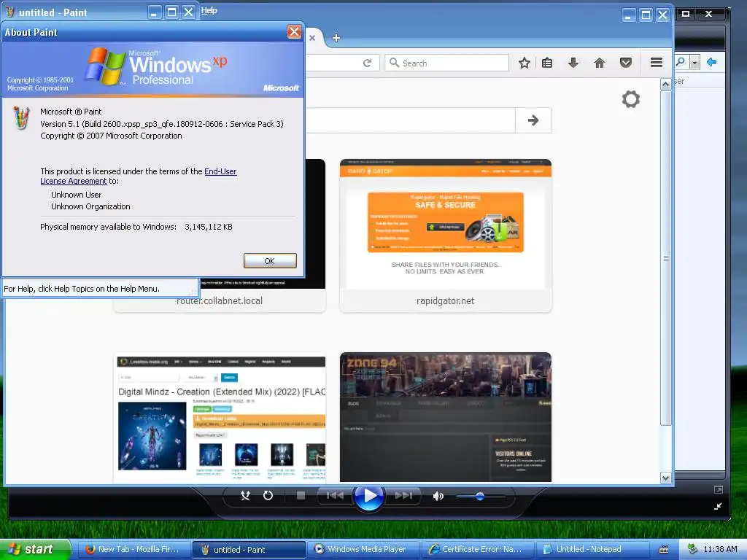747x560 pixels.
Task: Mute the Windows Media Player volume
Action: coord(438,496)
